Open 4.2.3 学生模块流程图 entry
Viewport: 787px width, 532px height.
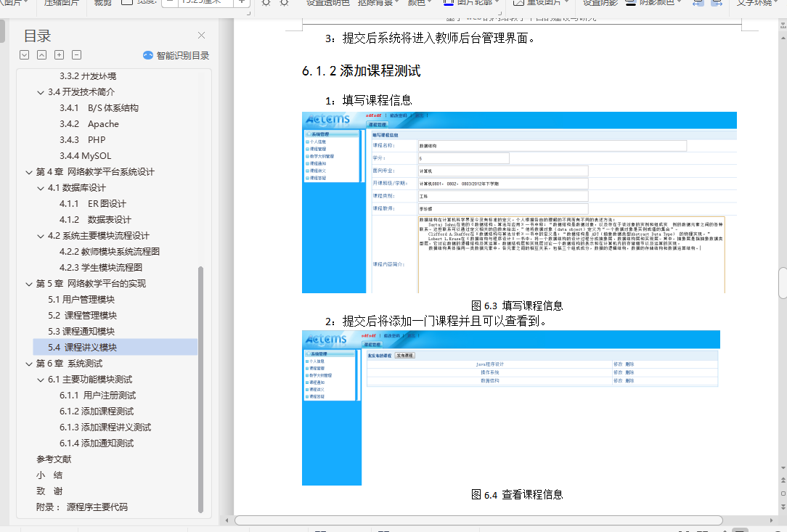pos(100,268)
